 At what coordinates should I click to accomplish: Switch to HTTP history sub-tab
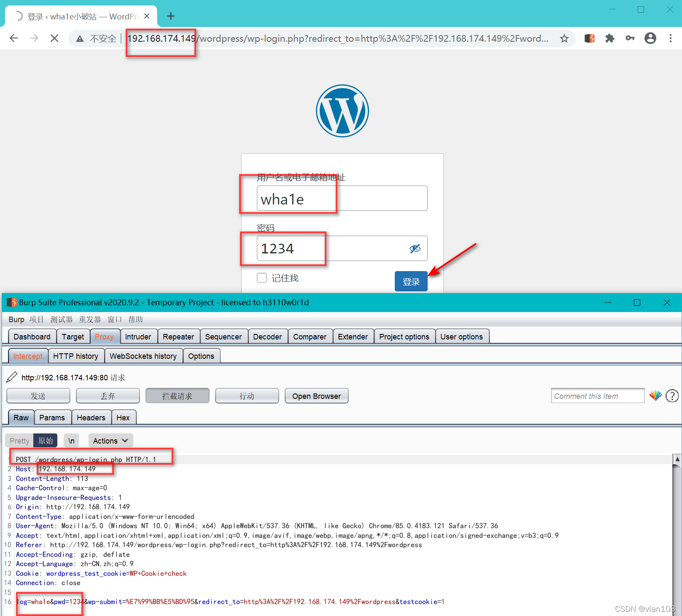pos(76,356)
